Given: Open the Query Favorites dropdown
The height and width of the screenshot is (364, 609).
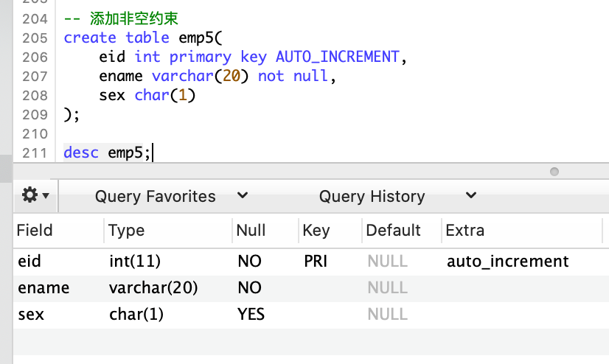Looking at the screenshot, I should [171, 196].
